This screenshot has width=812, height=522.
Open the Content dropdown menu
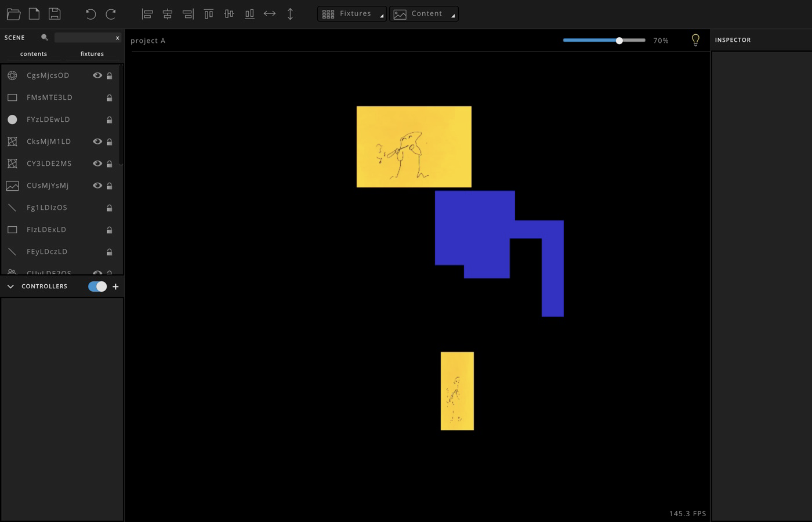click(423, 14)
